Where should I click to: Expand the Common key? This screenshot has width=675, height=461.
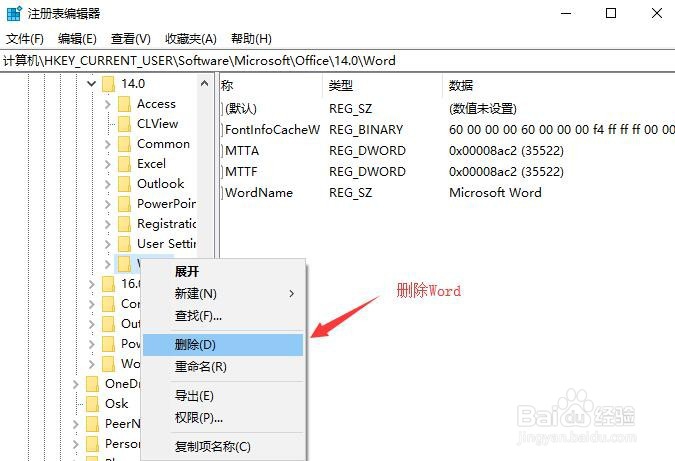108,144
